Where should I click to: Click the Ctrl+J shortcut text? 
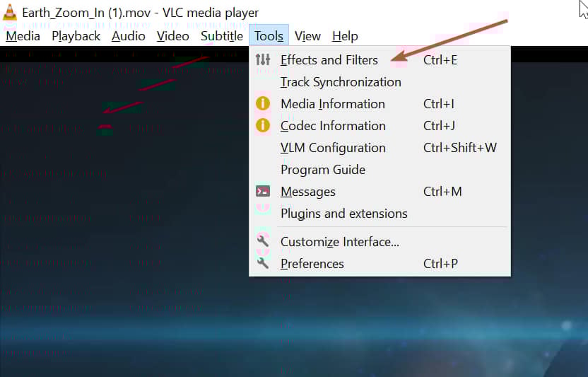[x=439, y=125]
